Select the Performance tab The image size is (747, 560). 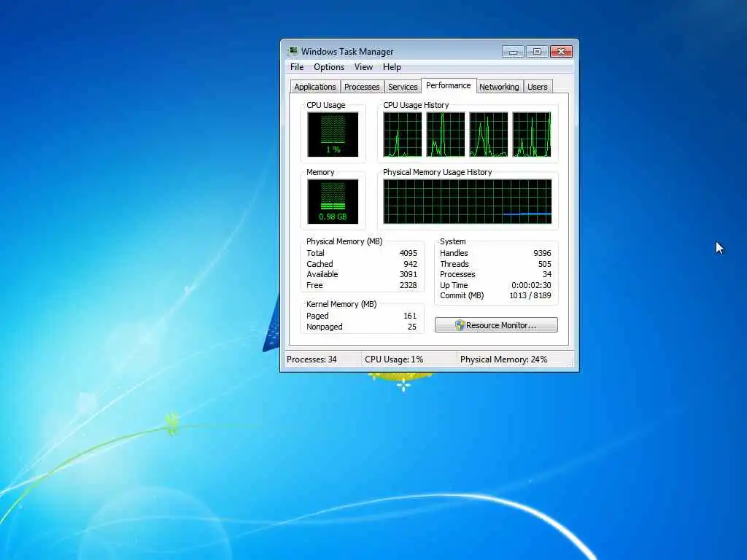449,85
